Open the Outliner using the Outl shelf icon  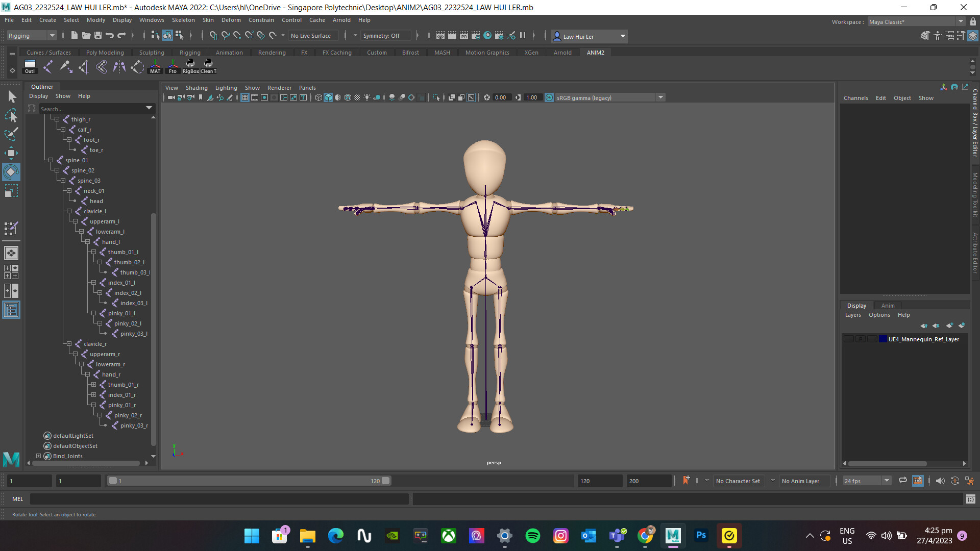(x=30, y=65)
